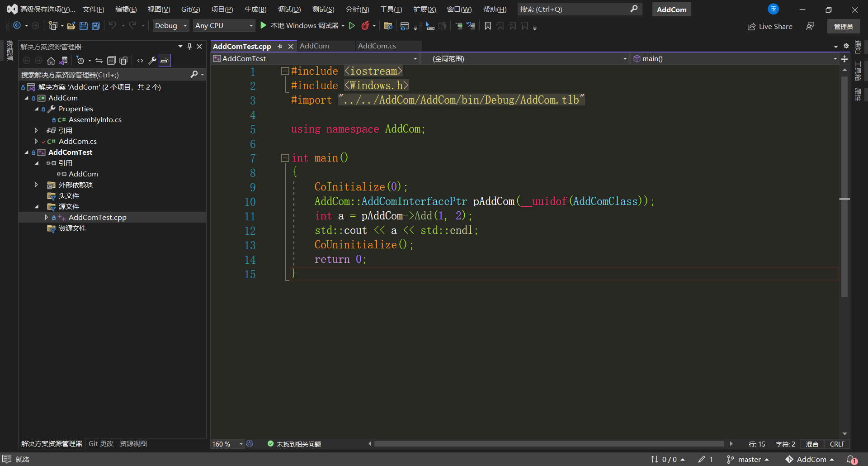Switch to 资源视图 panel tab
The height and width of the screenshot is (466, 868).
pyautogui.click(x=133, y=444)
